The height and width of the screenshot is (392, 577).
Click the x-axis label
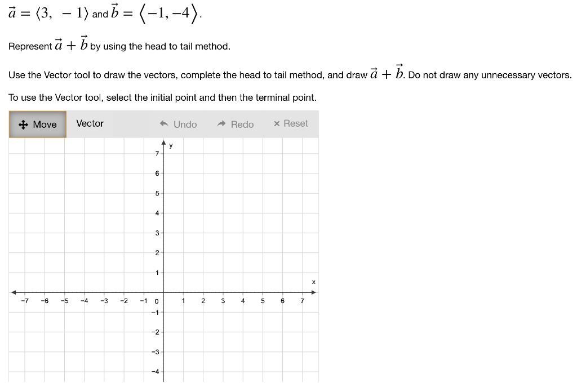pos(313,282)
